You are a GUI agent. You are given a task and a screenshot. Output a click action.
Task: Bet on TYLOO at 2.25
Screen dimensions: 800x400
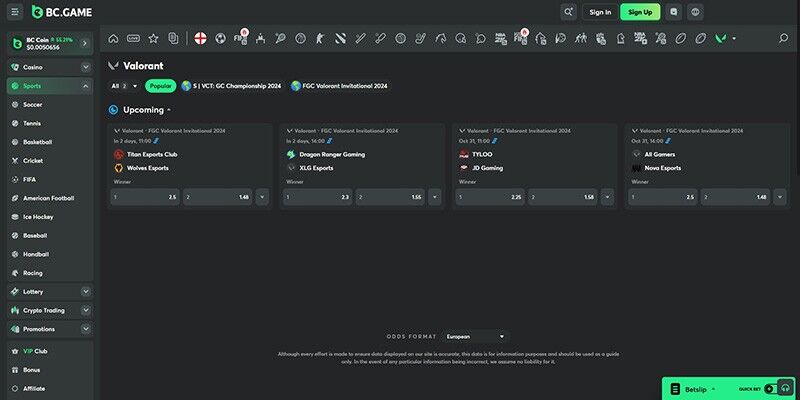490,197
